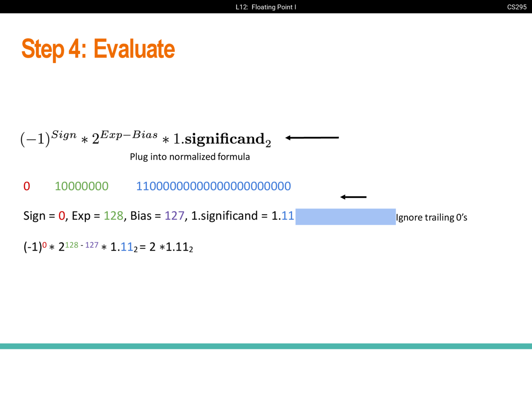This screenshot has width=532, height=399.
Task: Click the green 128 exponent value
Action: [x=113, y=216]
